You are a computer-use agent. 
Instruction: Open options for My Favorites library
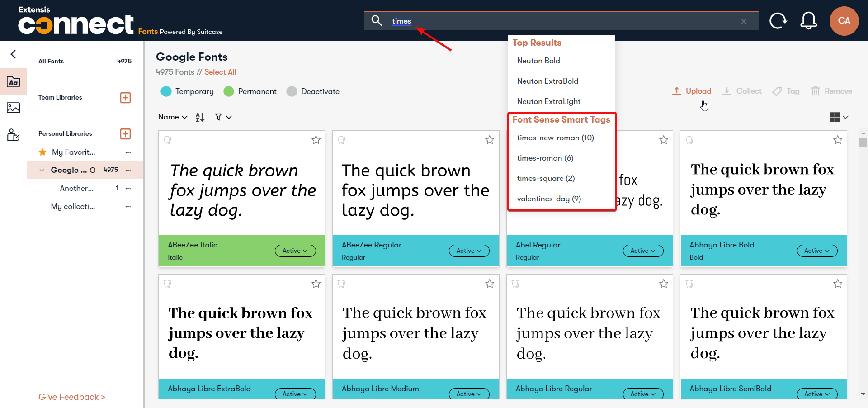point(128,152)
